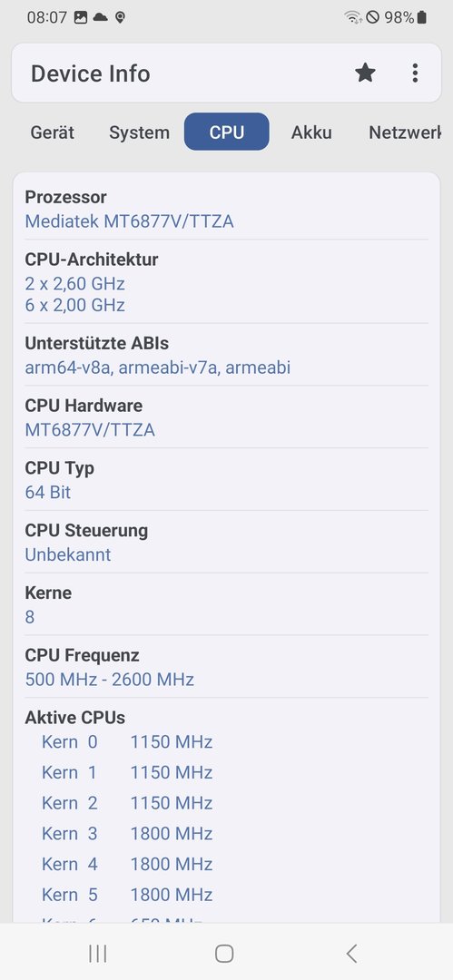Tap the cloud notification icon
This screenshot has height=980, width=453.
(100, 17)
